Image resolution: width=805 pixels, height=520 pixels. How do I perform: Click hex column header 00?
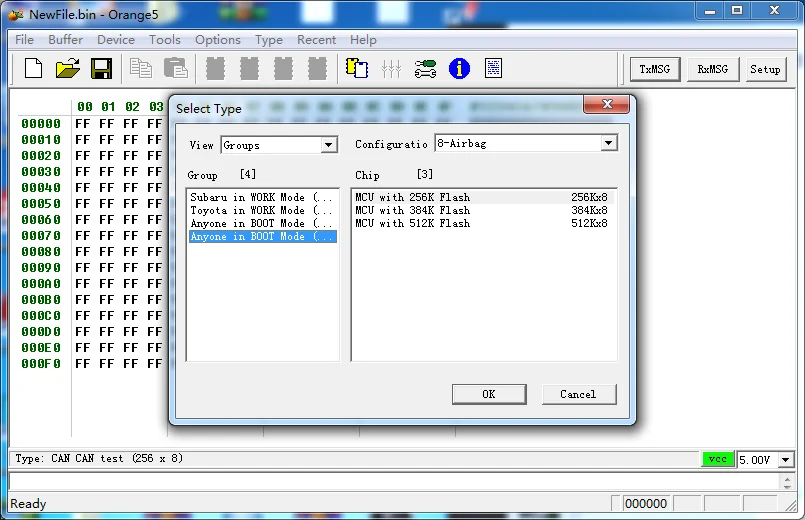tap(85, 107)
